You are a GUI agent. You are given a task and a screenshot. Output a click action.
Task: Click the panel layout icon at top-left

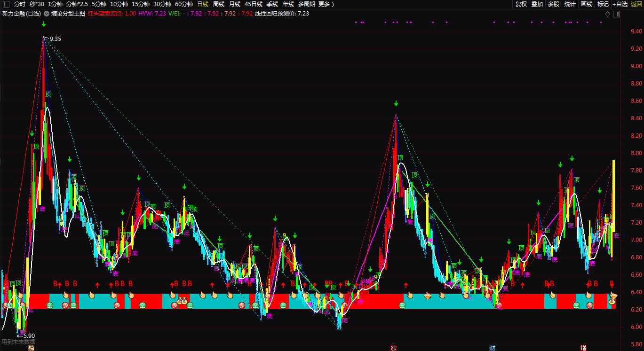click(x=6, y=4)
